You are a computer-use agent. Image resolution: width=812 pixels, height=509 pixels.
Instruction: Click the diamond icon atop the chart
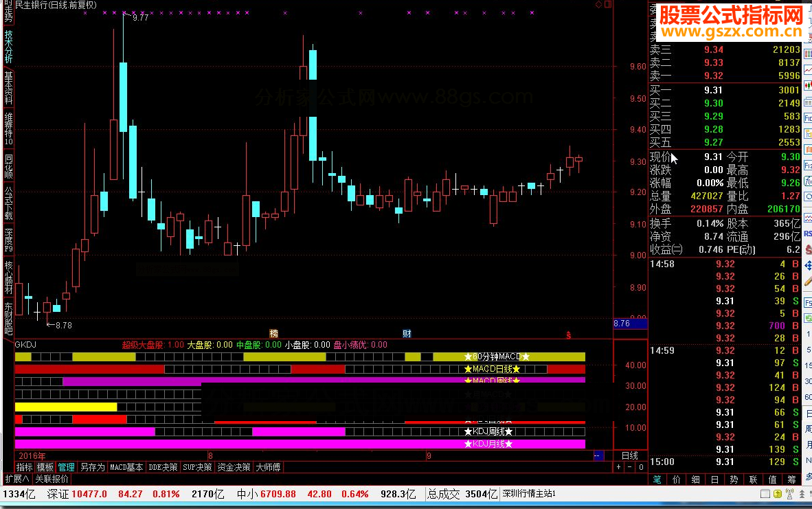click(x=598, y=5)
